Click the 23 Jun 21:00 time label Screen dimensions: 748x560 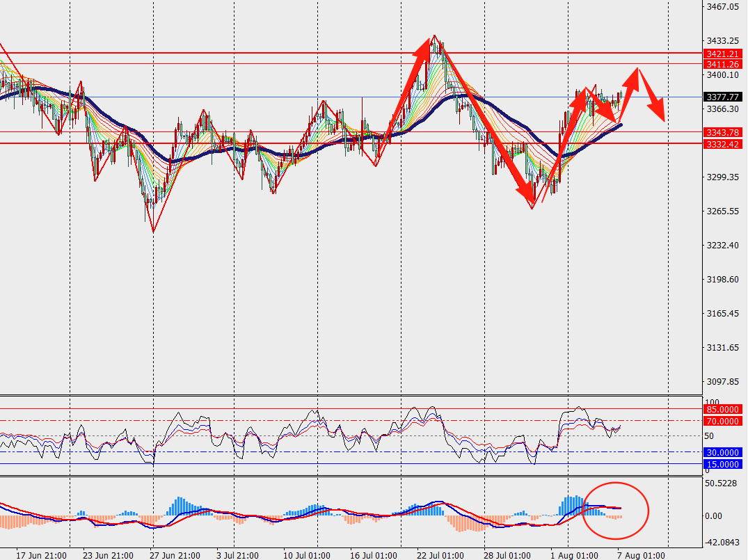(108, 555)
